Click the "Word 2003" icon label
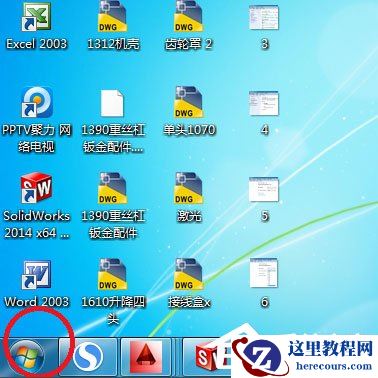378x378 pixels. tap(36, 302)
